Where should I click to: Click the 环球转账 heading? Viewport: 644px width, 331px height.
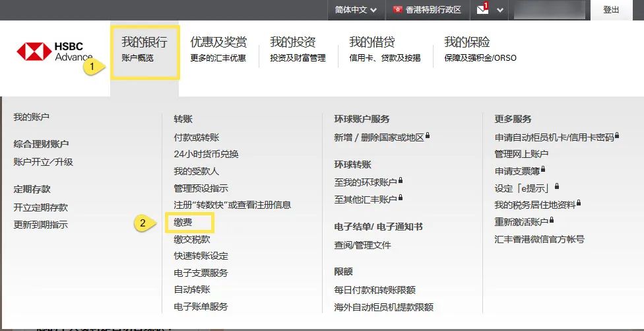click(352, 165)
